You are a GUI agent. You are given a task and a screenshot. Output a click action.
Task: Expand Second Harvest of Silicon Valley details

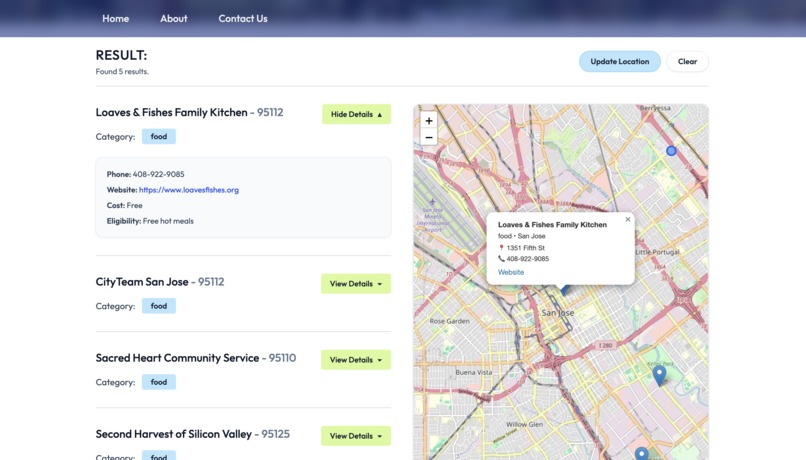pyautogui.click(x=356, y=436)
